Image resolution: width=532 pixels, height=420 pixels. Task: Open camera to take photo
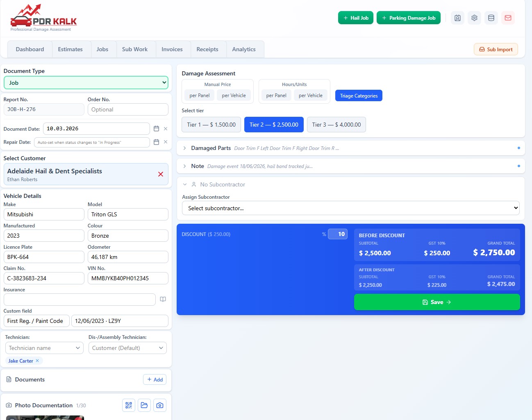pyautogui.click(x=160, y=405)
